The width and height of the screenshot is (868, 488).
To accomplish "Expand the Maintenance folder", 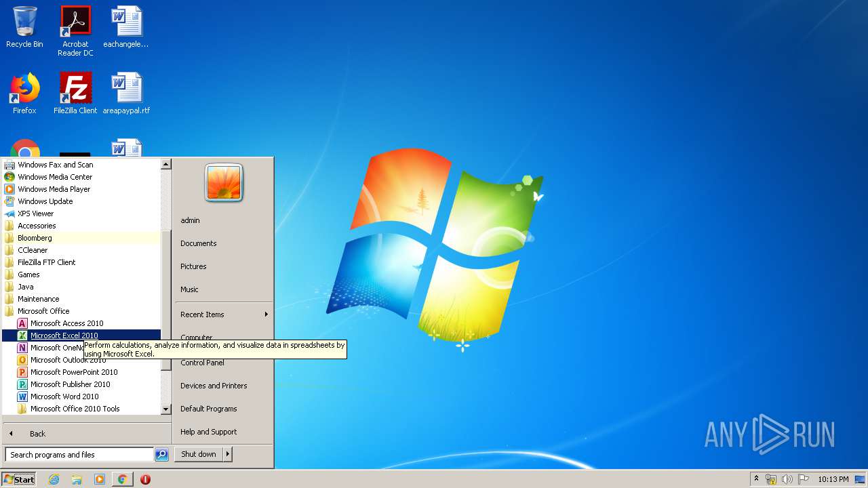I will (81, 299).
